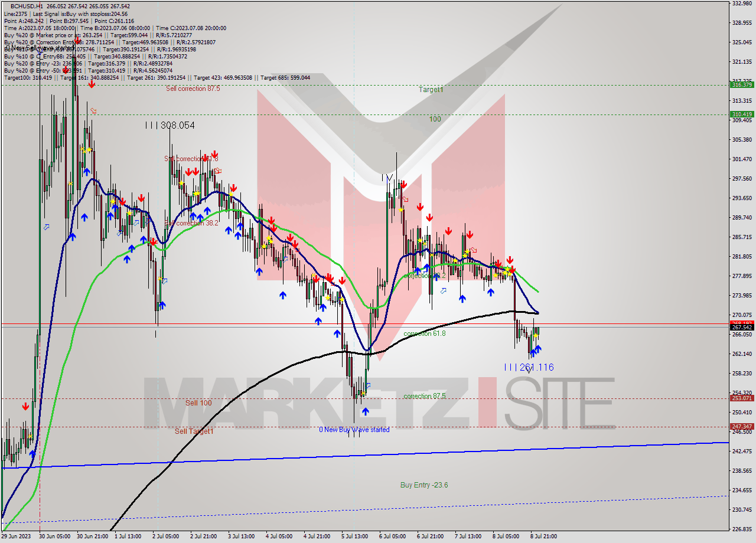
Task: Click the '1 Jul 13:00' time label
Action: click(128, 537)
